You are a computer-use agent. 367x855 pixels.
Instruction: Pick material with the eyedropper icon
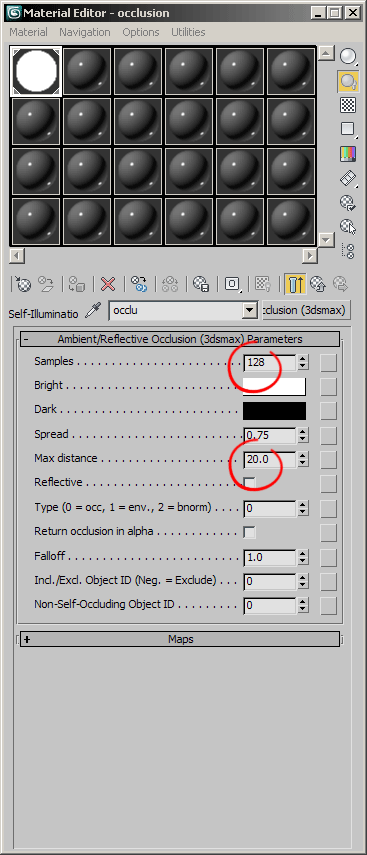click(x=94, y=311)
